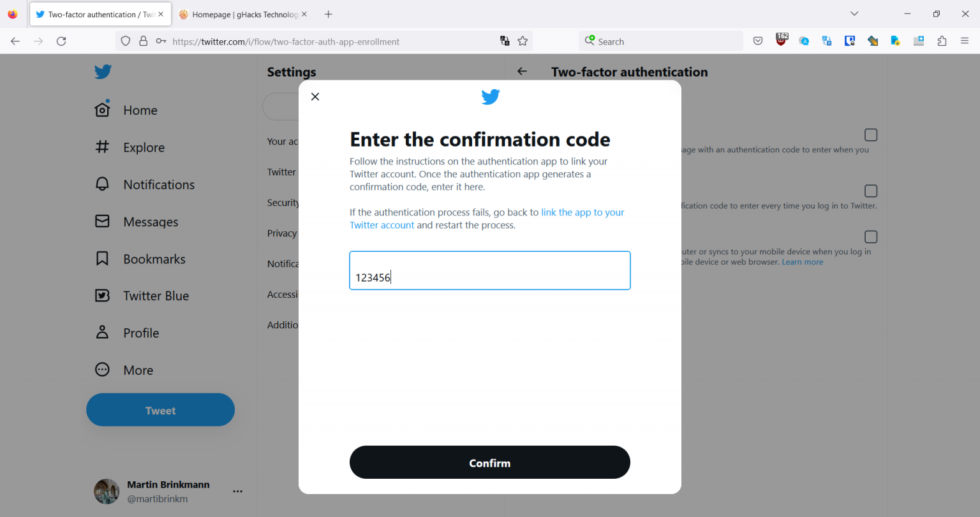This screenshot has height=517, width=980.
Task: Switch to the gHacks Technology tab
Action: tap(244, 13)
